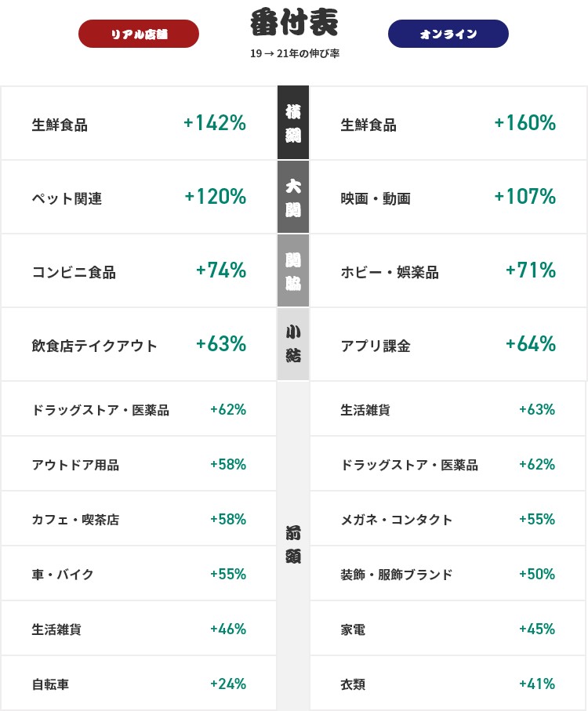
Task: Click the blue オンライン pill button
Action: [448, 34]
